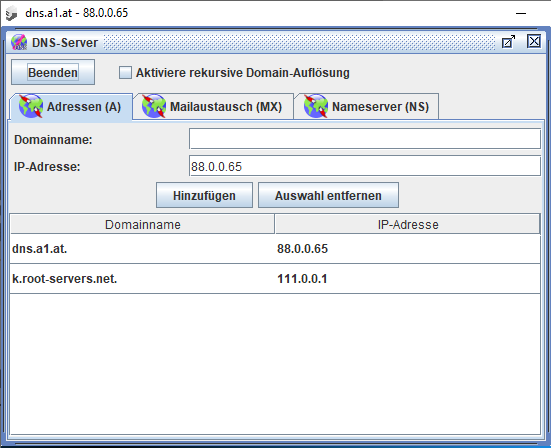This screenshot has width=551, height=448.
Task: Click the IP-Adresse field containing 88.0.0.65
Action: pos(365,166)
